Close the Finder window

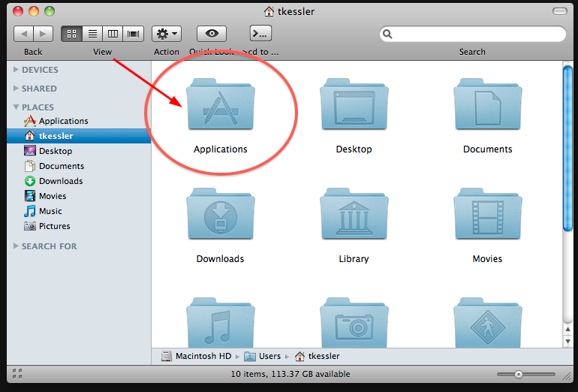(18, 11)
